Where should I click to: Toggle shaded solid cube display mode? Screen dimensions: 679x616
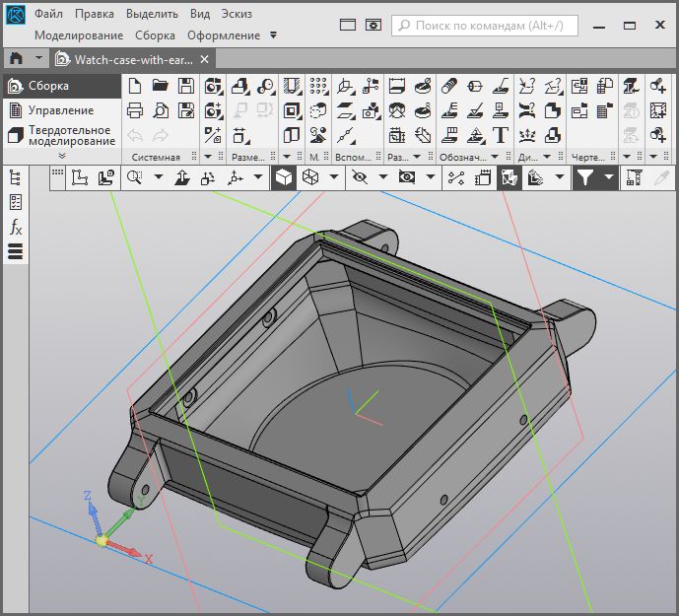pyautogui.click(x=284, y=177)
